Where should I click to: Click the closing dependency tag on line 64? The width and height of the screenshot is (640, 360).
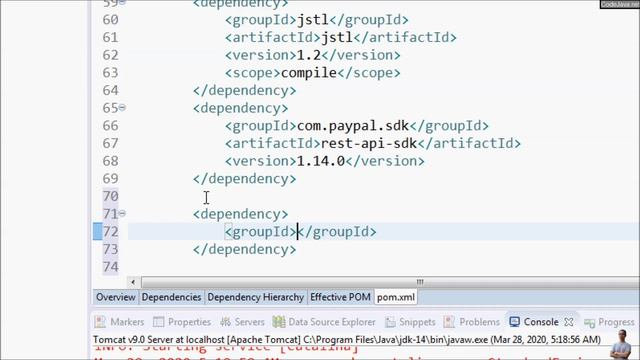244,90
